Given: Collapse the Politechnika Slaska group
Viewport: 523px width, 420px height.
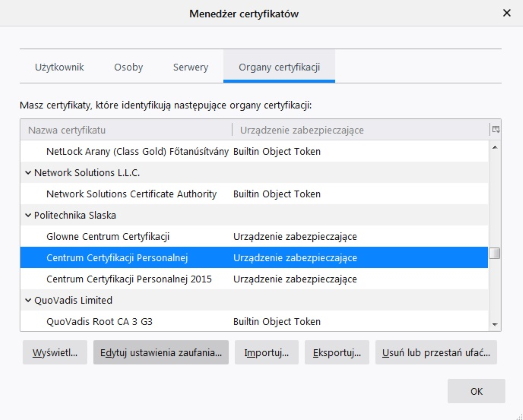Looking at the screenshot, I should [x=28, y=216].
